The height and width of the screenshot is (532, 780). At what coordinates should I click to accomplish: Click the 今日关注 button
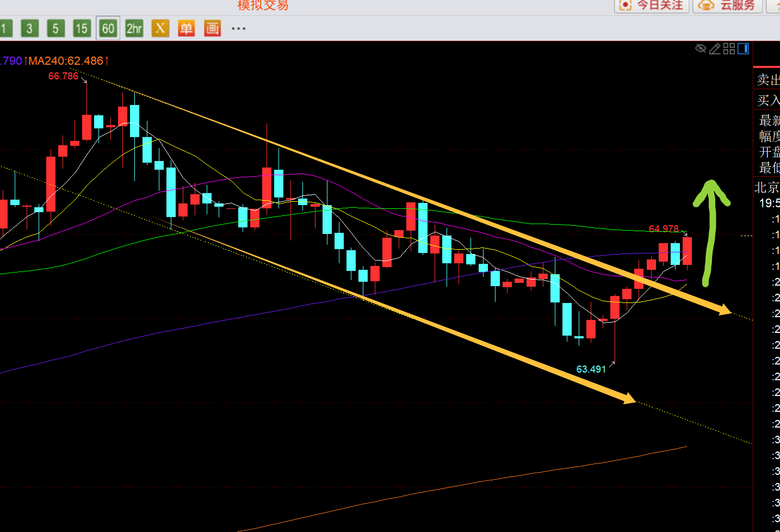click(652, 5)
